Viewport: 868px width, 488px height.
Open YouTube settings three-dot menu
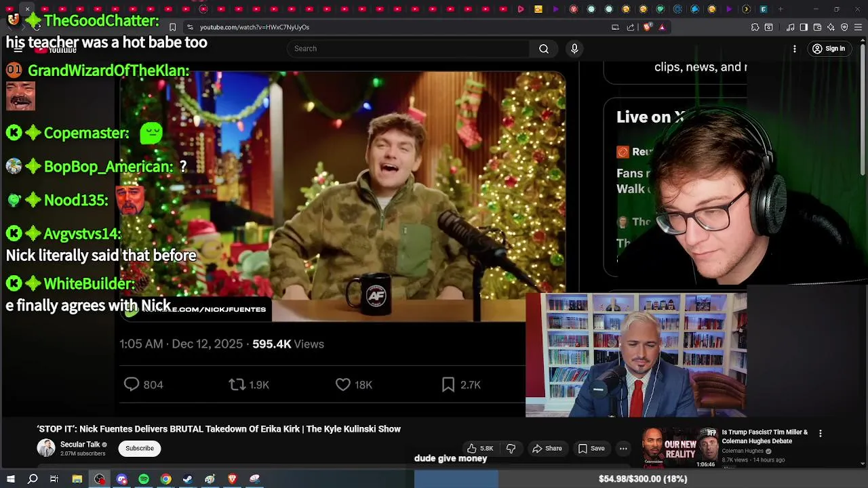(x=795, y=49)
